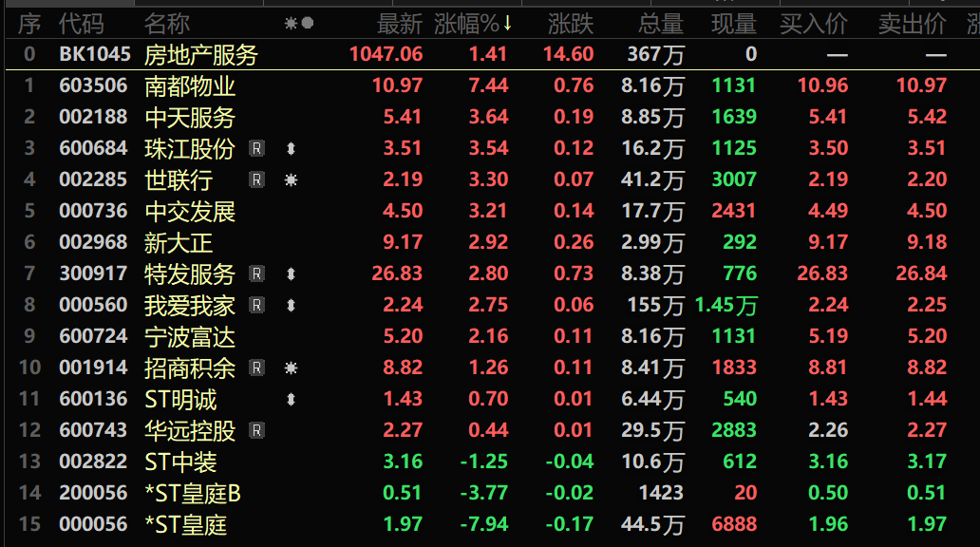Screen dimensions: 980x547
Task: Sort by the 总量 column header
Action: tap(661, 24)
